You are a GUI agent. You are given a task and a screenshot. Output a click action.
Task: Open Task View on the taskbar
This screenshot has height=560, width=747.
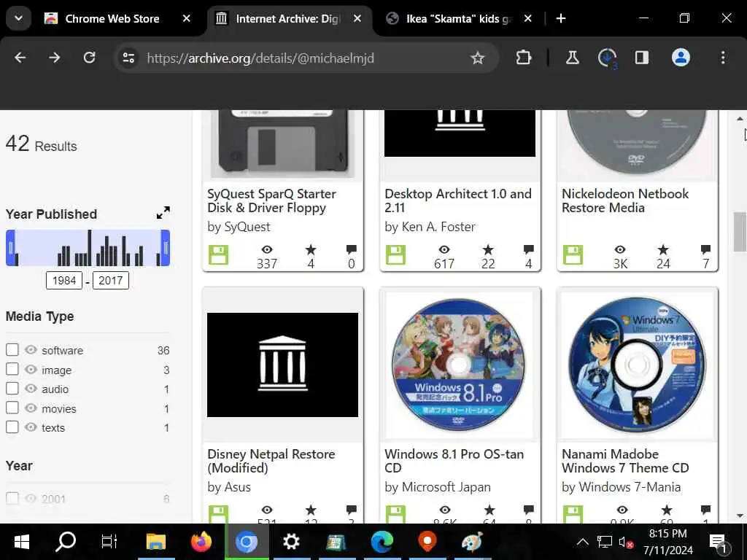(109, 542)
